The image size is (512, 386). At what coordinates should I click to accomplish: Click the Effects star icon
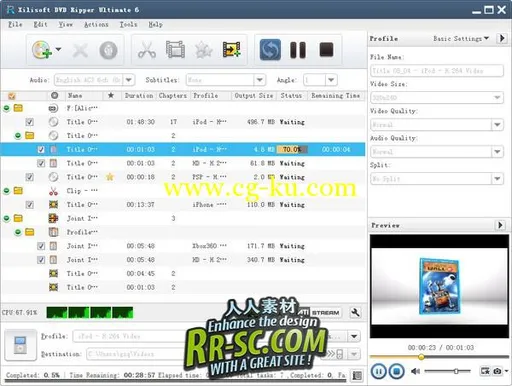(x=204, y=50)
